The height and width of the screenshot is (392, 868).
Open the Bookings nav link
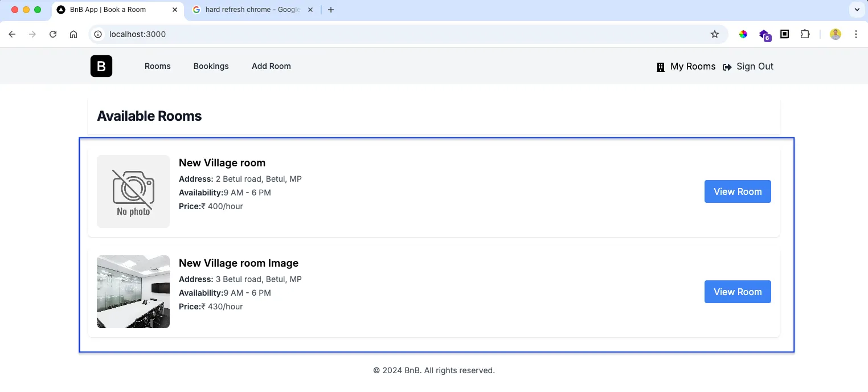[211, 66]
